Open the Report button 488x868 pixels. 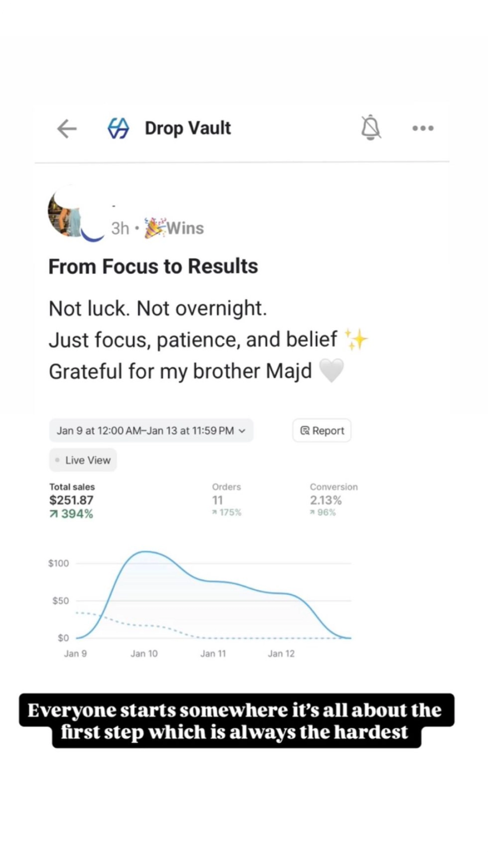pyautogui.click(x=321, y=430)
